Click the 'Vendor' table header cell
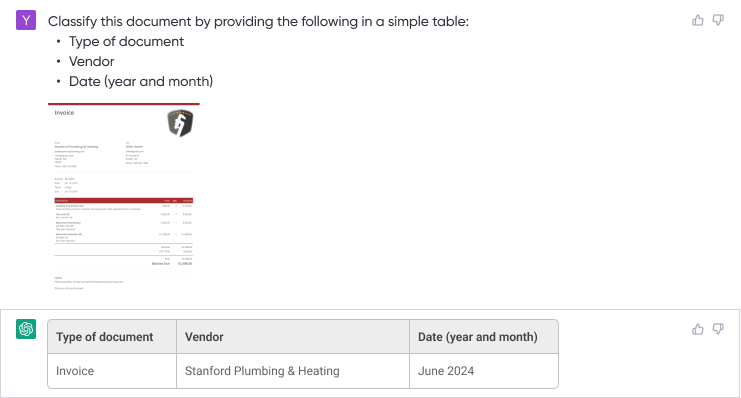This screenshot has width=741, height=398. [x=293, y=337]
